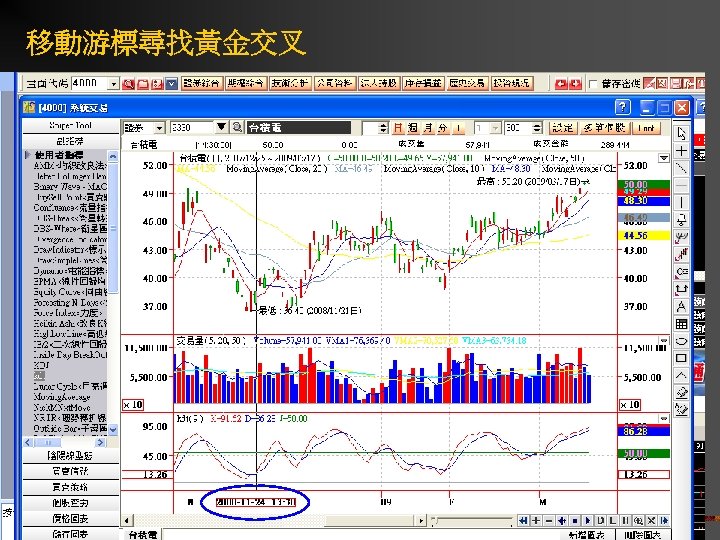Switch chart to weekly 週 period
Image resolution: width=720 pixels, height=540 pixels.
[x=412, y=127]
